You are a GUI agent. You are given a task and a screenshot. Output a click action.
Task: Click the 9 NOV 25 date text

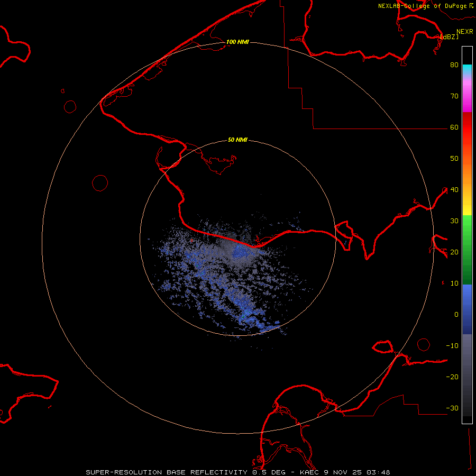click(x=343, y=472)
